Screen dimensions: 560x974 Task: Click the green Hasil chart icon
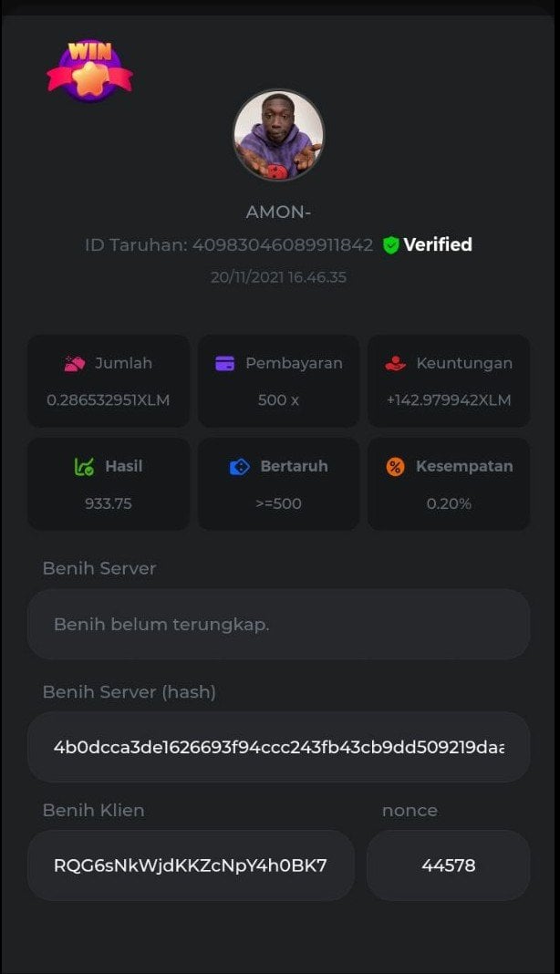[84, 466]
